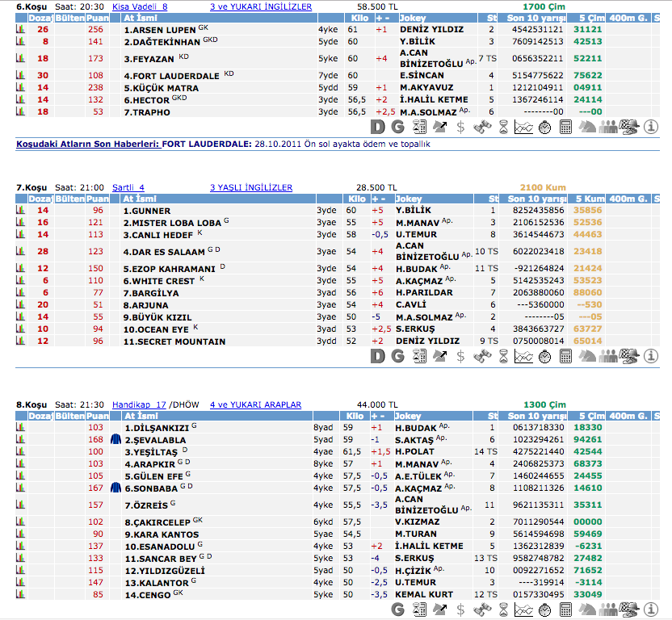This screenshot has height=620, width=672.
Task: Click the blue jockey silks beside ŞEVALABLA
Action: click(x=115, y=440)
